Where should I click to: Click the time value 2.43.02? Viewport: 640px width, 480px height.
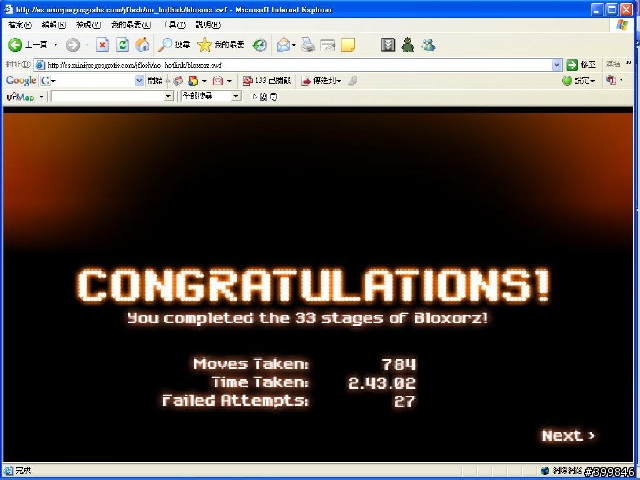[382, 383]
